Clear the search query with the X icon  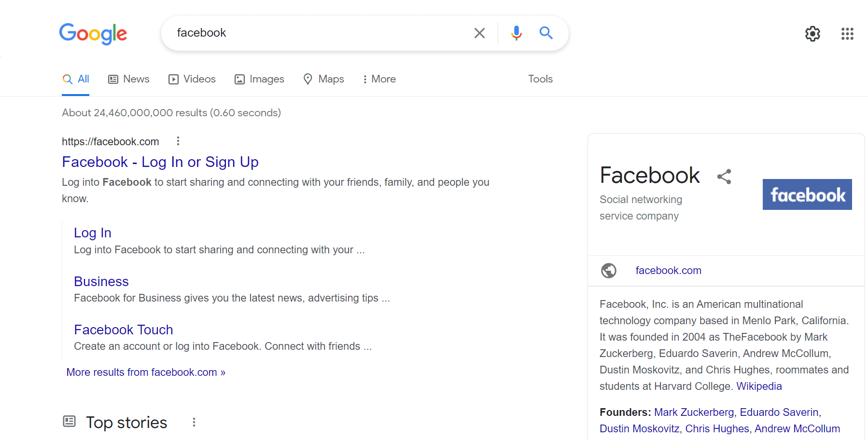pyautogui.click(x=479, y=33)
